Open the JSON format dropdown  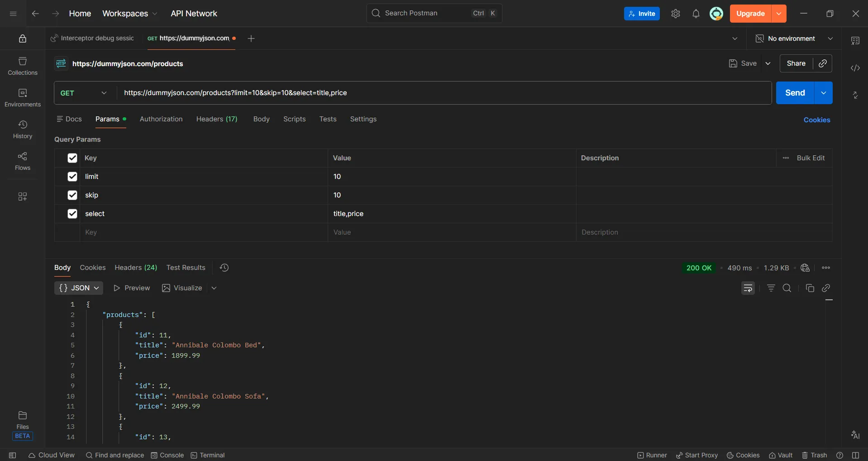[79, 288]
